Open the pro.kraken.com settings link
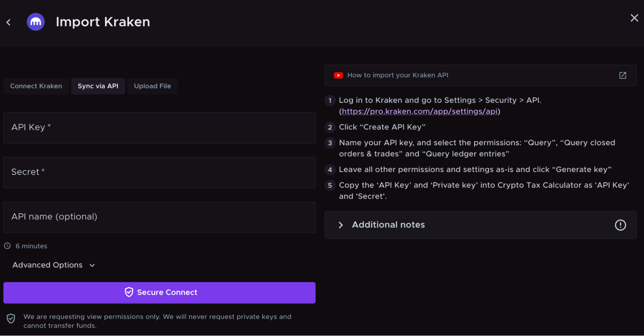This screenshot has height=336, width=644. point(419,111)
